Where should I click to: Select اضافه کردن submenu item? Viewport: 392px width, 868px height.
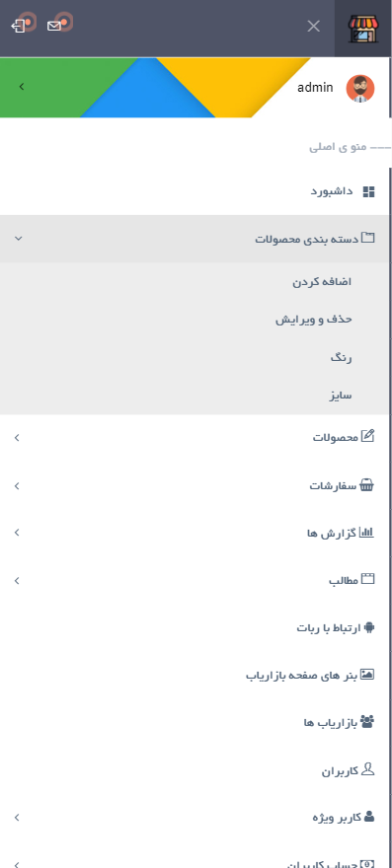pyautogui.click(x=322, y=282)
